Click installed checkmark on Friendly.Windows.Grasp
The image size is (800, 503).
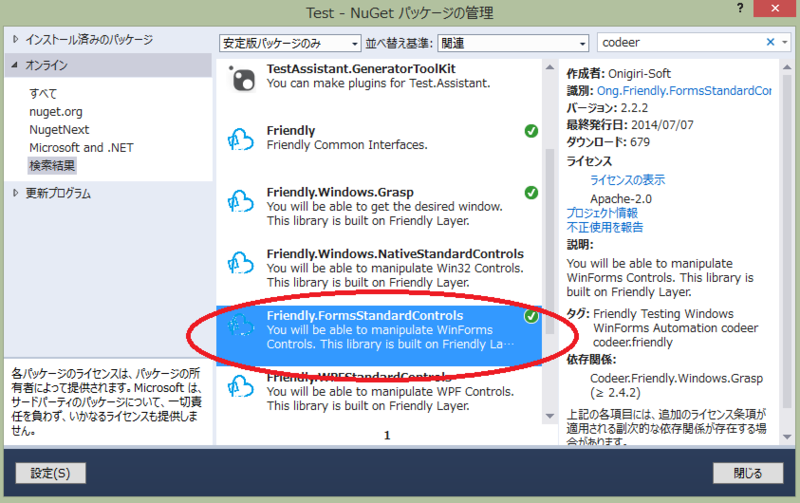(x=531, y=192)
